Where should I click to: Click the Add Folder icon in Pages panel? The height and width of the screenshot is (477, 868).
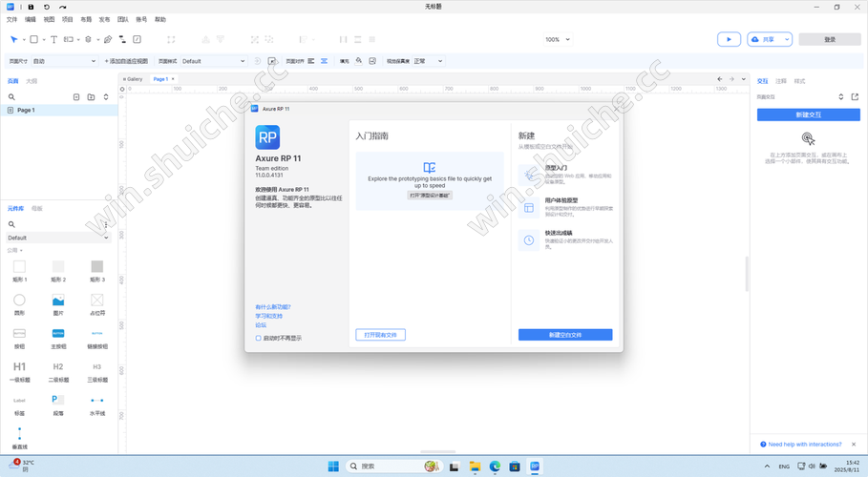pos(91,97)
